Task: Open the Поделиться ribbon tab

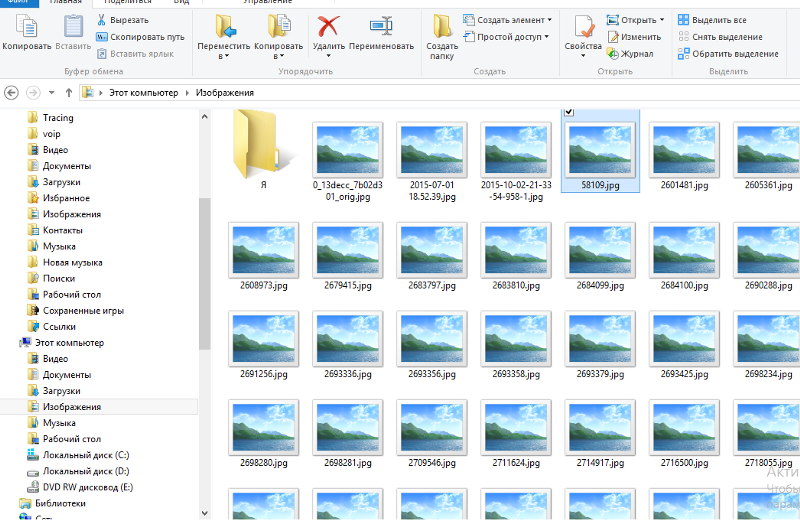Action: point(128,2)
